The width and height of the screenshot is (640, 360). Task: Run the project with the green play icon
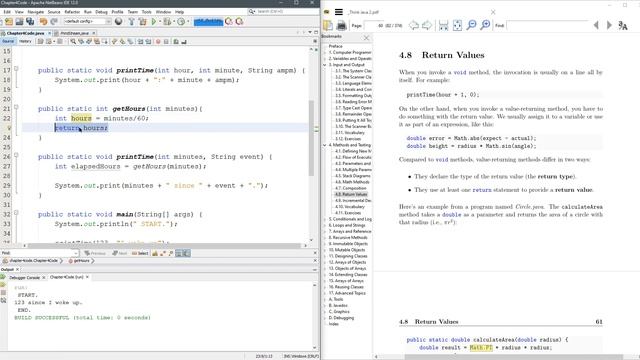[154, 21]
